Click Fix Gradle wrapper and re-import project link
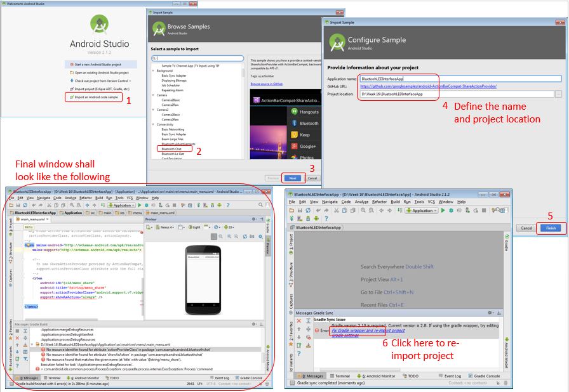 point(368,330)
